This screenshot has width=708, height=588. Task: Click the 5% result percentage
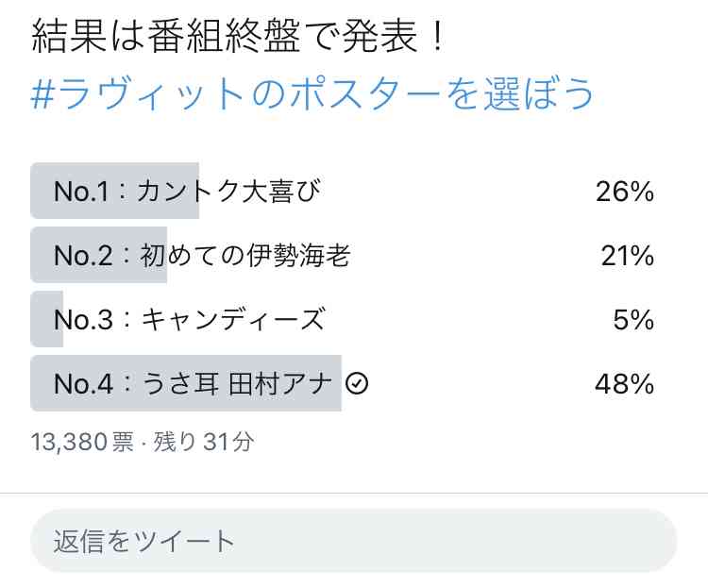[x=633, y=320]
